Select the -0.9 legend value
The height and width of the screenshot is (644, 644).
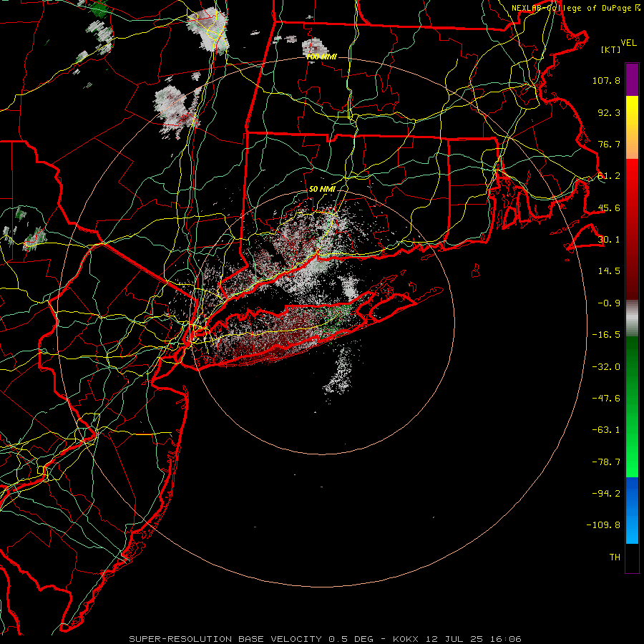(609, 303)
